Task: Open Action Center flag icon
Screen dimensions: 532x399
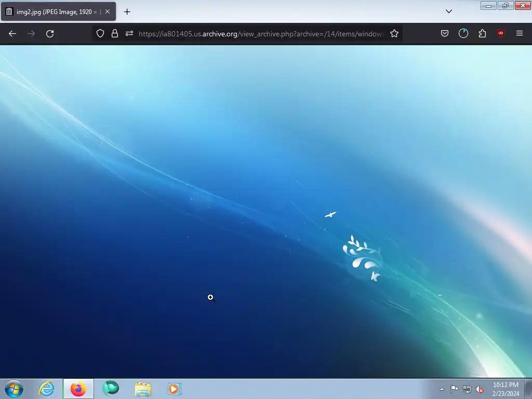Action: point(454,389)
